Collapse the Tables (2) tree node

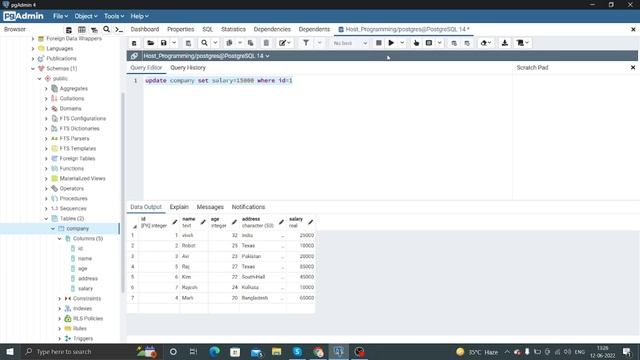click(x=46, y=219)
